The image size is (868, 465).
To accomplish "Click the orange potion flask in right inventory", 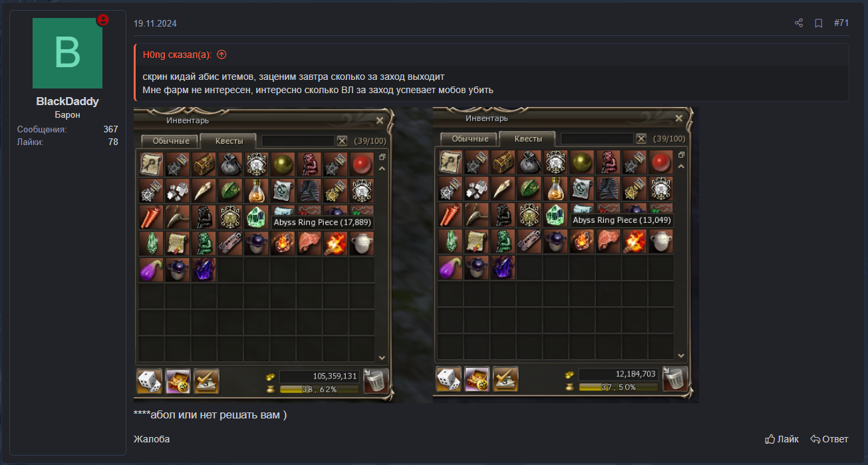I will (557, 189).
